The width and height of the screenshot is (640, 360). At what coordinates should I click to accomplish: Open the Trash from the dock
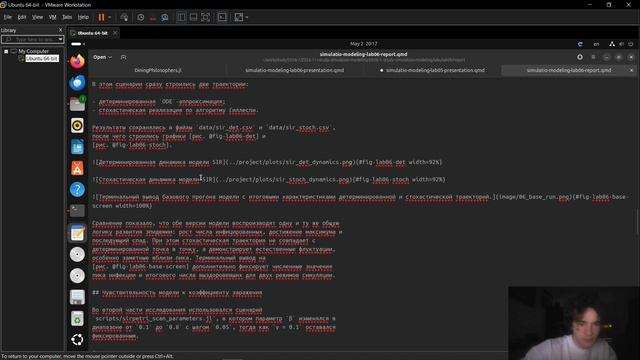(x=77, y=318)
